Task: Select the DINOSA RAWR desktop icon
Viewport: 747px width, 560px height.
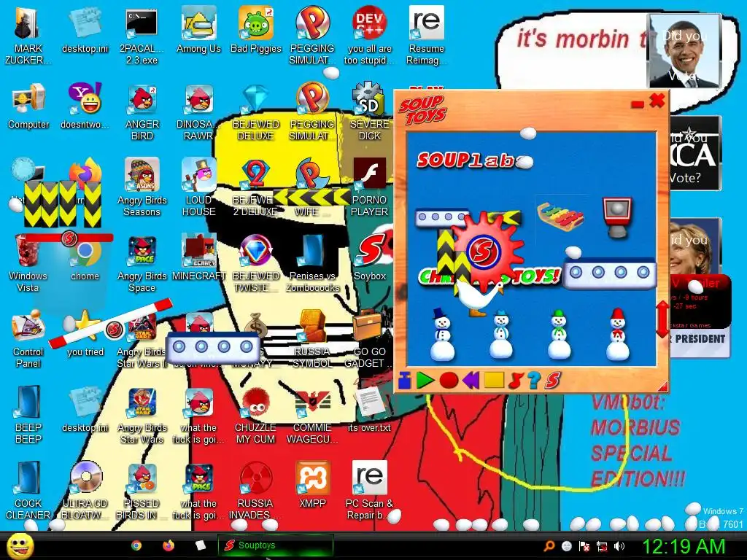Action: tap(198, 112)
